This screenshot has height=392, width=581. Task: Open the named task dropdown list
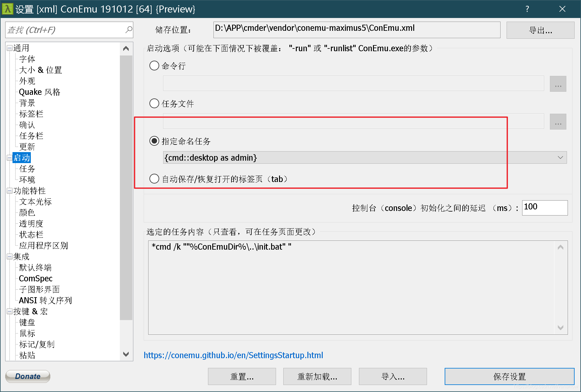click(x=560, y=158)
